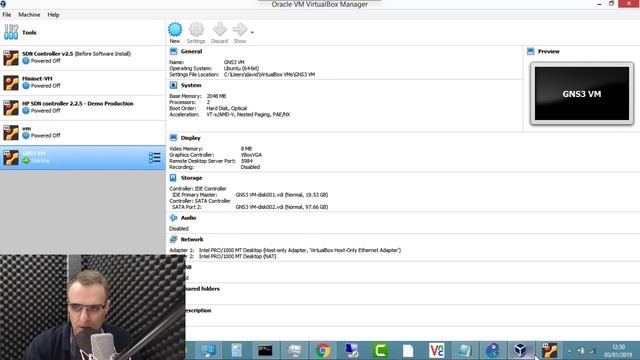Click the Audio section header icon
This screenshot has height=360, width=640.
tap(173, 218)
